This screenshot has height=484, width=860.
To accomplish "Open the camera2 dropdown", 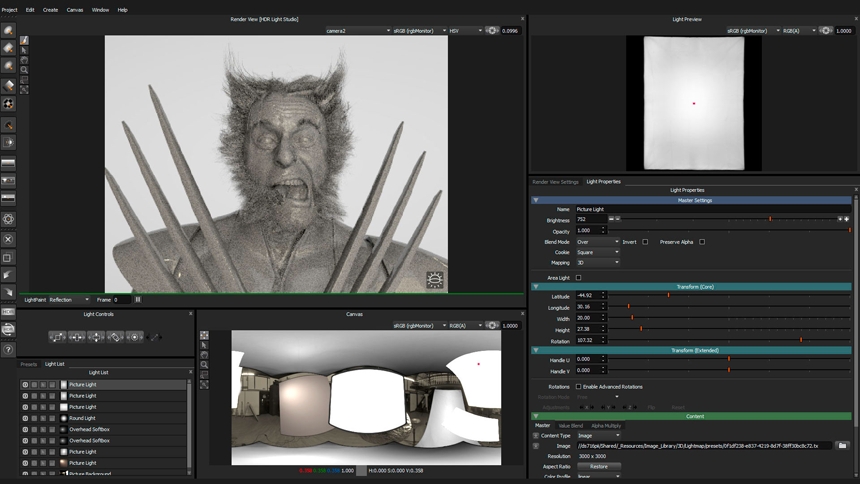I will tap(358, 31).
